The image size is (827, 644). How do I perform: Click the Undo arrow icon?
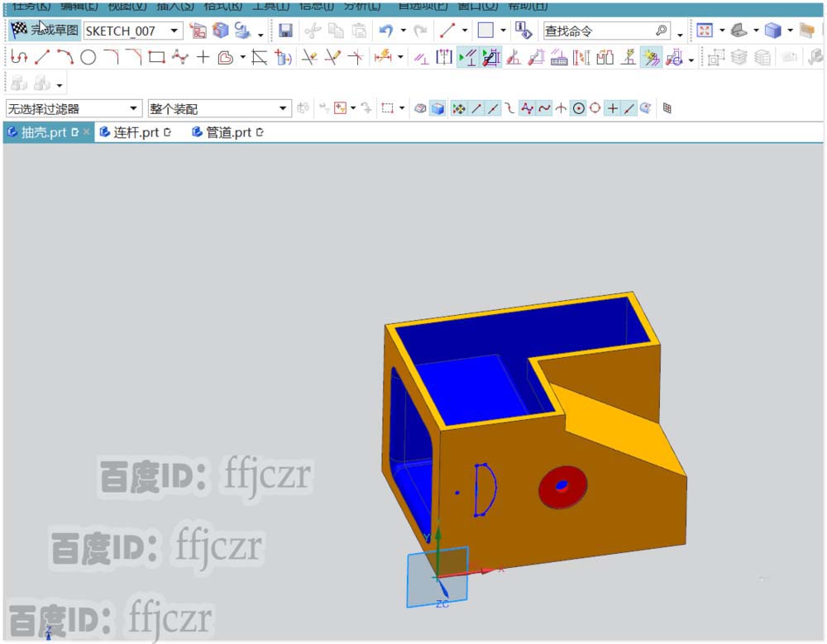click(386, 31)
